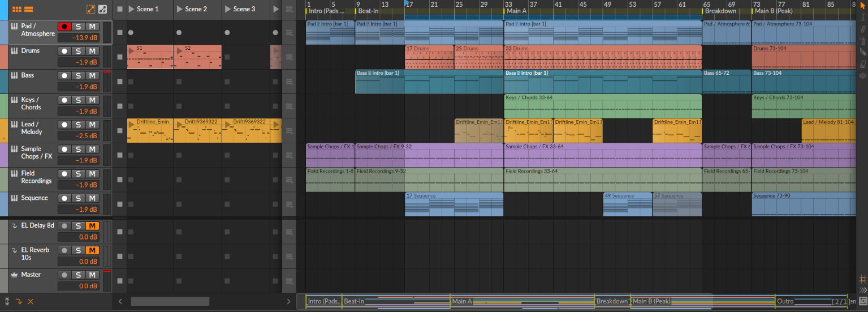Select the time selection I-beam tool
The height and width of the screenshot is (312, 868).
click(862, 18)
